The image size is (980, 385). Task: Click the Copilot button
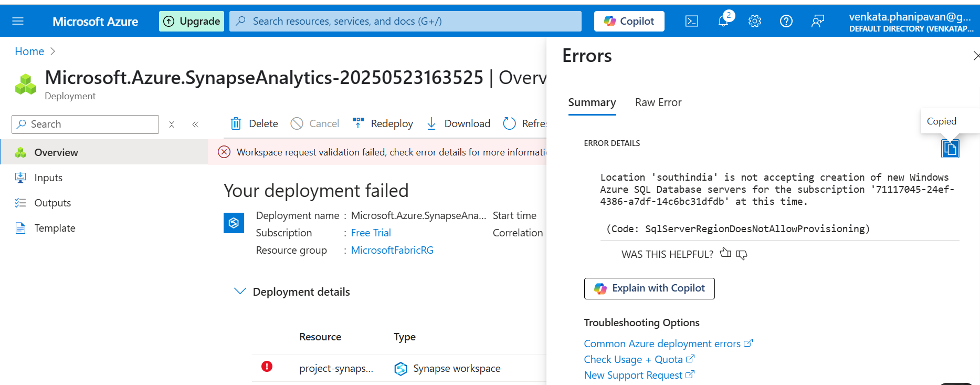629,21
